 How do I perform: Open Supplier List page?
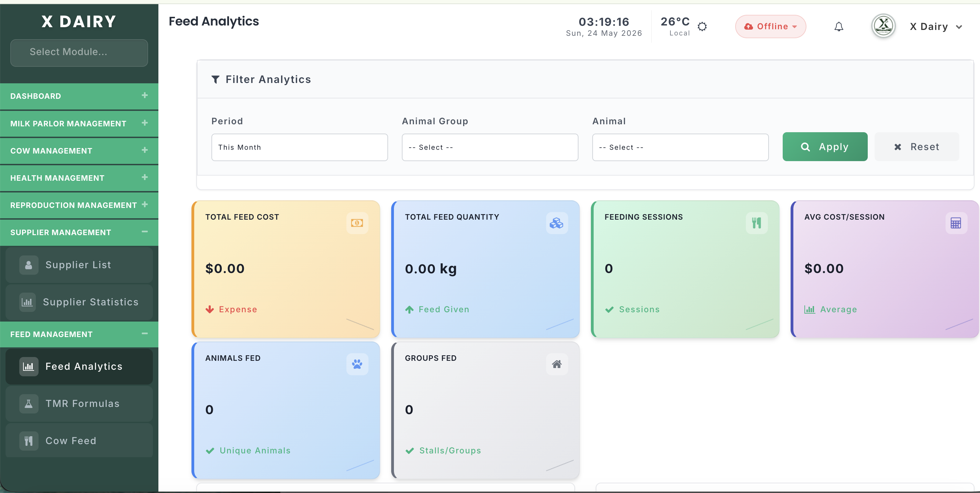click(79, 265)
